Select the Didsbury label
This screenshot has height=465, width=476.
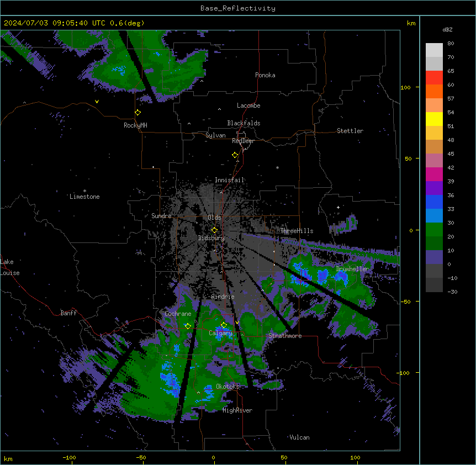coord(211,238)
